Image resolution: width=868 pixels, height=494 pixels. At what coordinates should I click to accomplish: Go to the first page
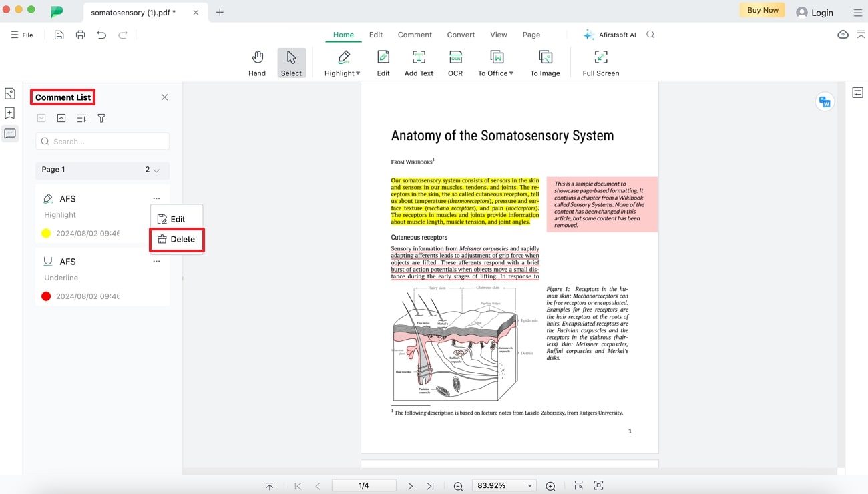(298, 486)
